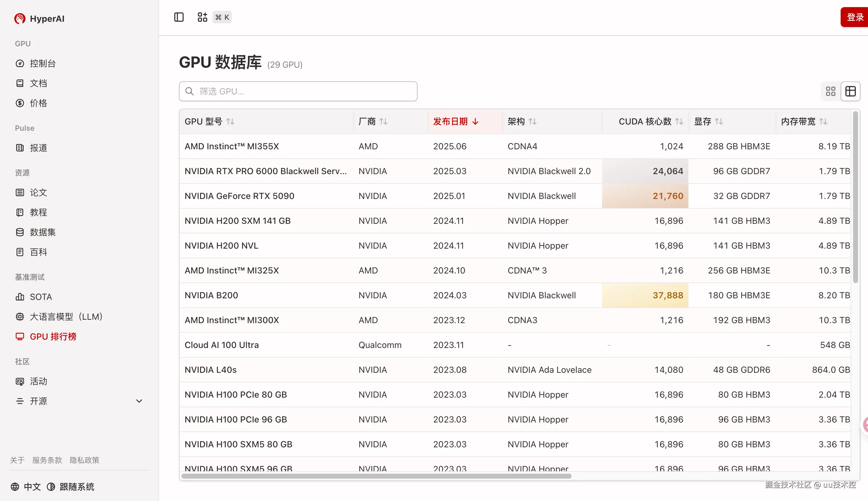Switch to table view
The height and width of the screenshot is (501, 868).
coord(850,91)
